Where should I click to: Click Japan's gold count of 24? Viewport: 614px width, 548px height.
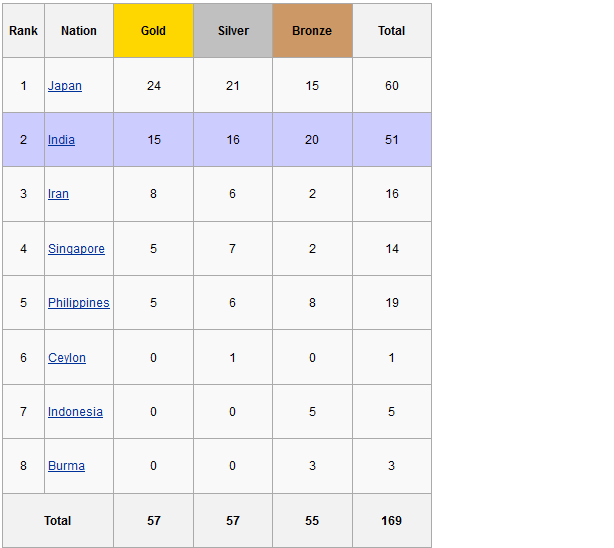(153, 86)
